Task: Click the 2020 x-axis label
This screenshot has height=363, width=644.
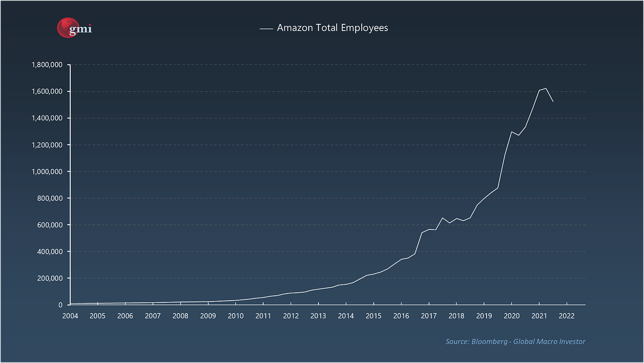Action: (512, 316)
